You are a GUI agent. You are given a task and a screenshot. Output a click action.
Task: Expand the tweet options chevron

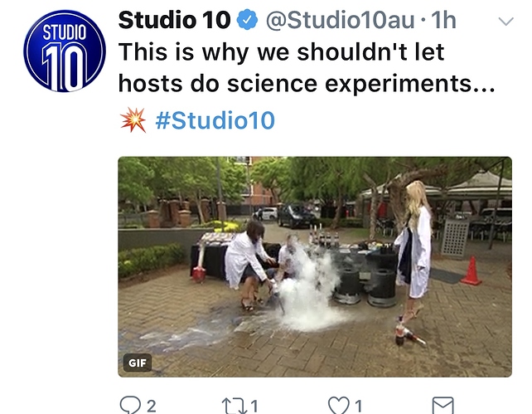tap(505, 22)
